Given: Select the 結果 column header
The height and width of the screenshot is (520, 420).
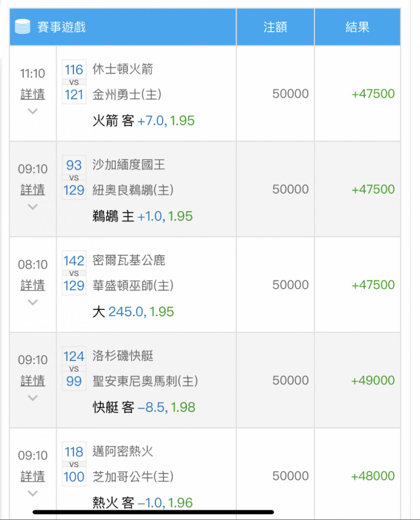Looking at the screenshot, I should (x=357, y=27).
